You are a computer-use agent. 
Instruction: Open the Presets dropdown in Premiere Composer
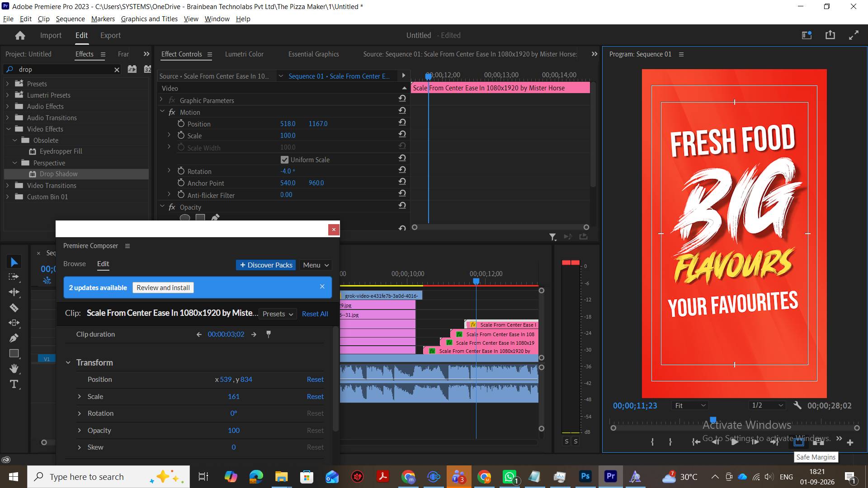278,314
